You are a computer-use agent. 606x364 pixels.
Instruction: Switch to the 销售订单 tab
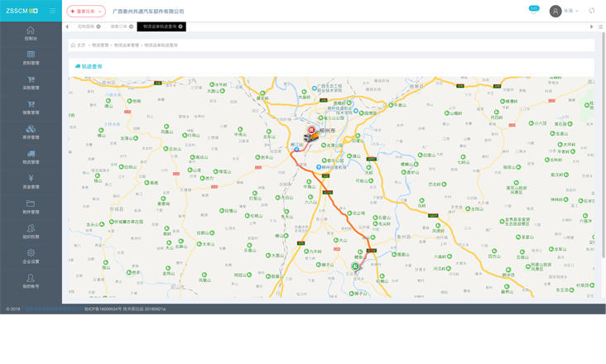[x=118, y=26]
